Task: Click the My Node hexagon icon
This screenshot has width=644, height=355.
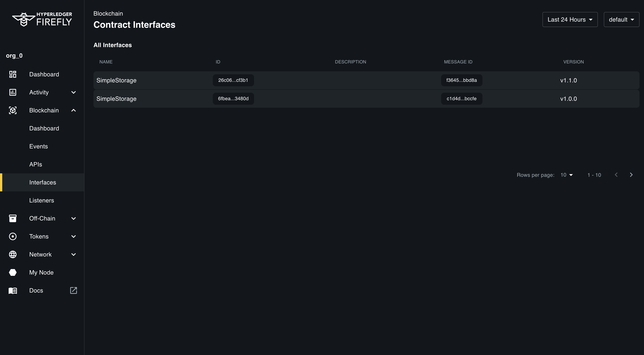Action: pos(13,272)
